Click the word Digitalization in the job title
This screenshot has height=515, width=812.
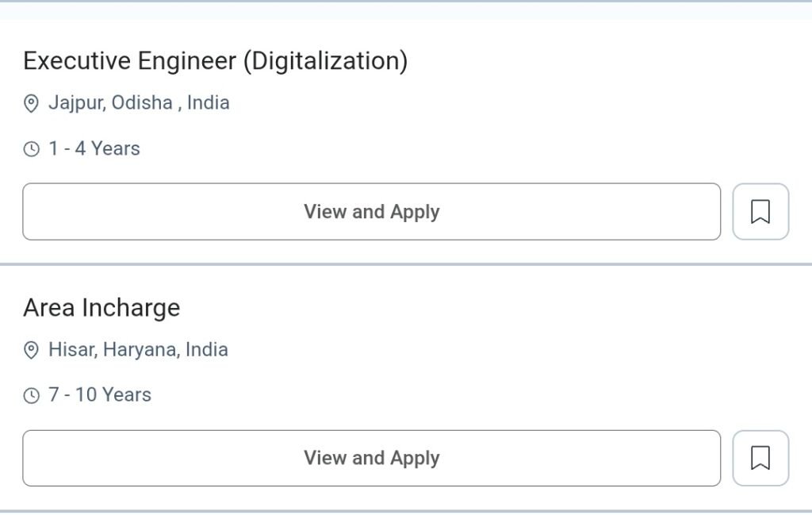click(325, 61)
